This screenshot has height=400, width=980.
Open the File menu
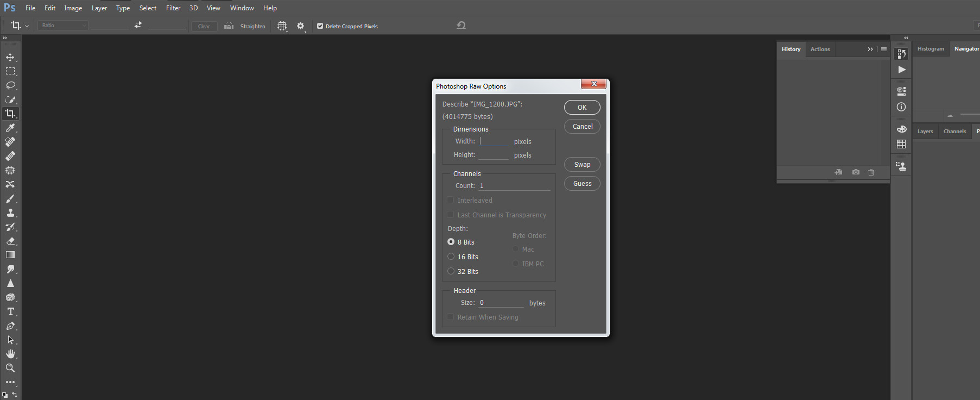click(x=30, y=8)
